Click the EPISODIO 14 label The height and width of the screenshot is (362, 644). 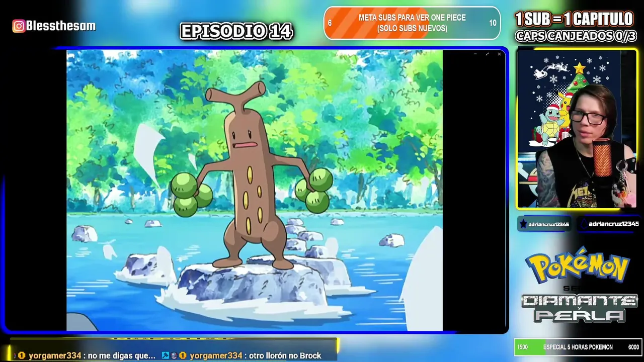coord(236,32)
